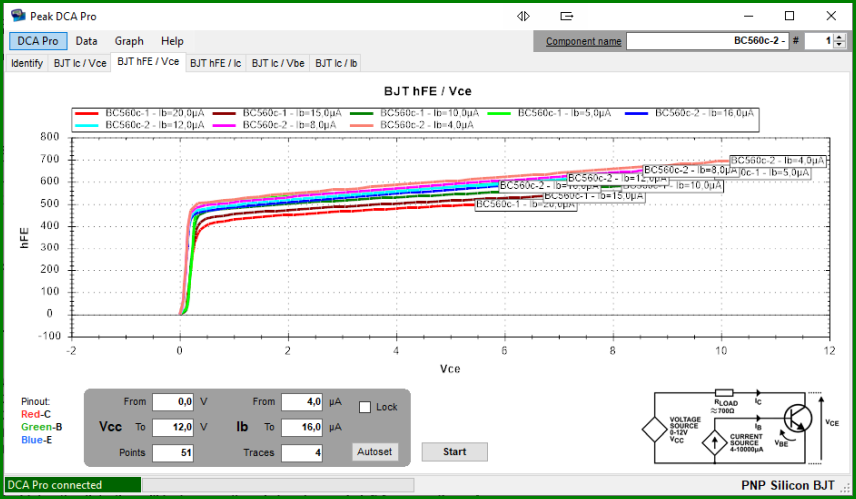The image size is (856, 499).
Task: Increment the component number spinner up arrow
Action: pyautogui.click(x=840, y=37)
